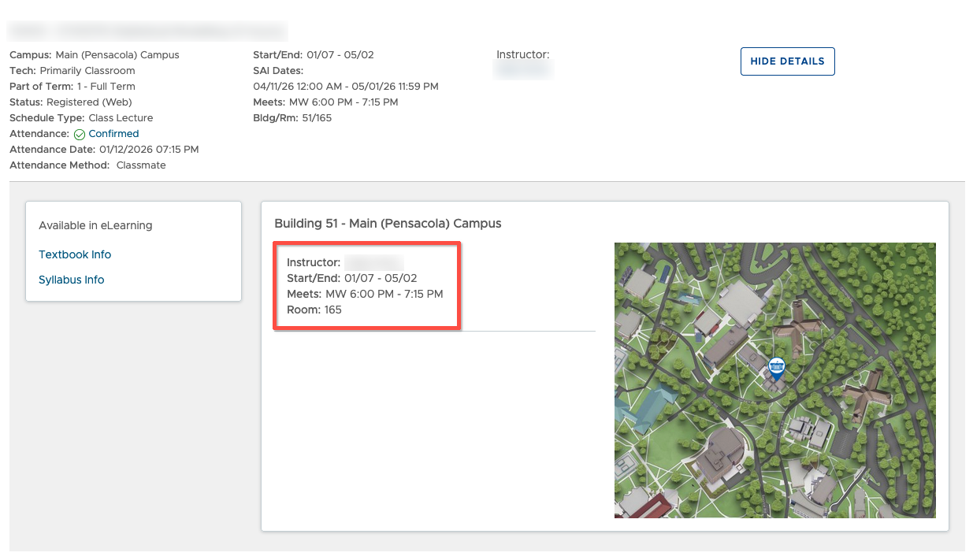Click the 'Available in eLearning' label
The image size is (973, 560).
coord(95,225)
